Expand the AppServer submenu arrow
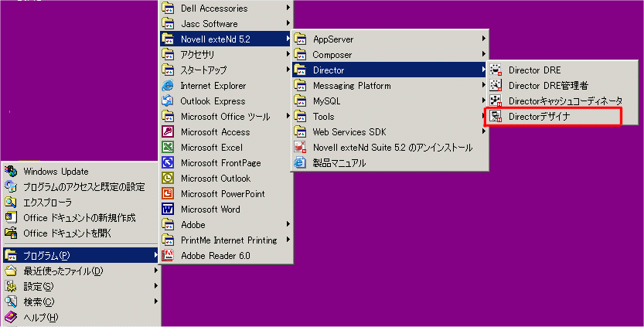This screenshot has height=327, width=644. click(x=484, y=39)
